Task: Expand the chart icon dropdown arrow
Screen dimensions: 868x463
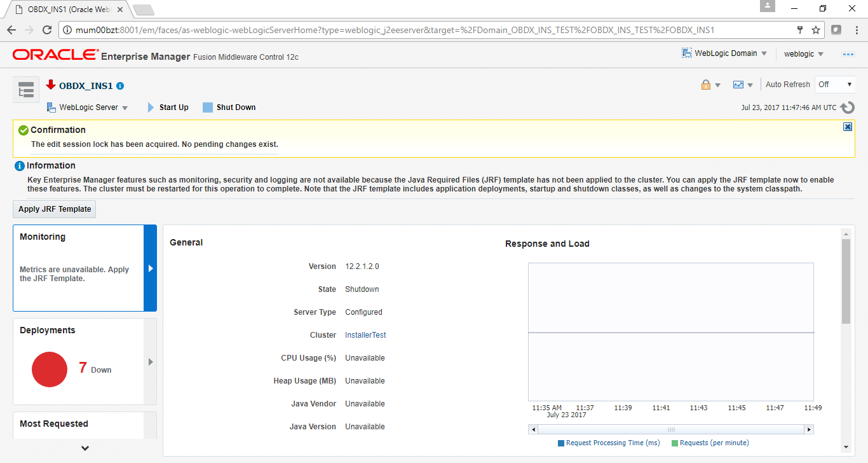Action: (x=750, y=85)
